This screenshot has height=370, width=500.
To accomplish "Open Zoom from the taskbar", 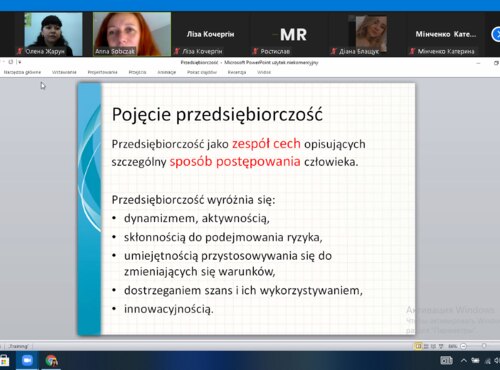I will coord(27,360).
